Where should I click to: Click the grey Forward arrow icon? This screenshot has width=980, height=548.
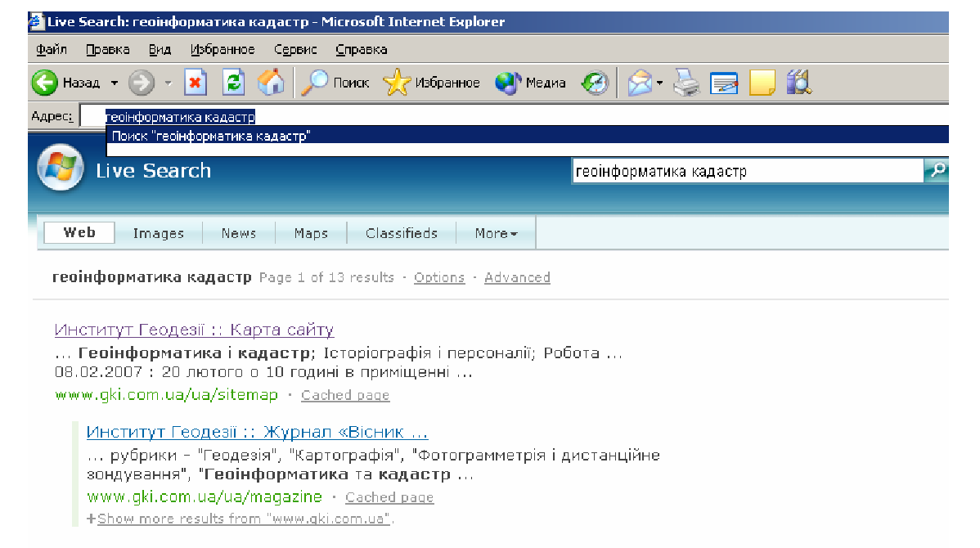(142, 83)
